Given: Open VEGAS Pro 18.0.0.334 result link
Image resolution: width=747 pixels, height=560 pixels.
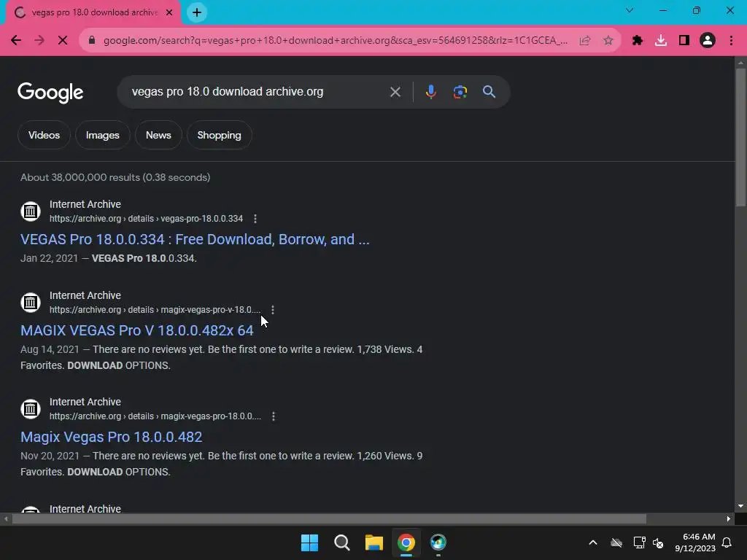Looking at the screenshot, I should [195, 239].
